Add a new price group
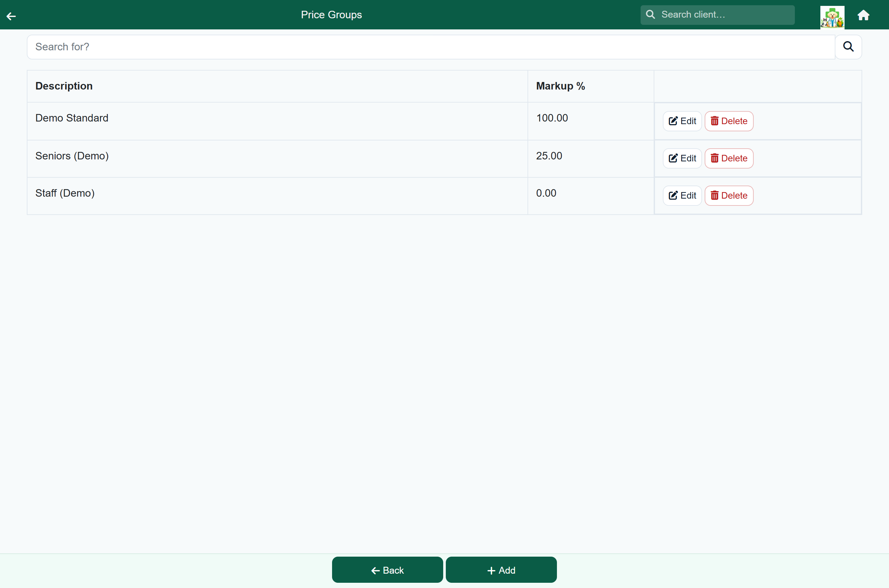 501,570
